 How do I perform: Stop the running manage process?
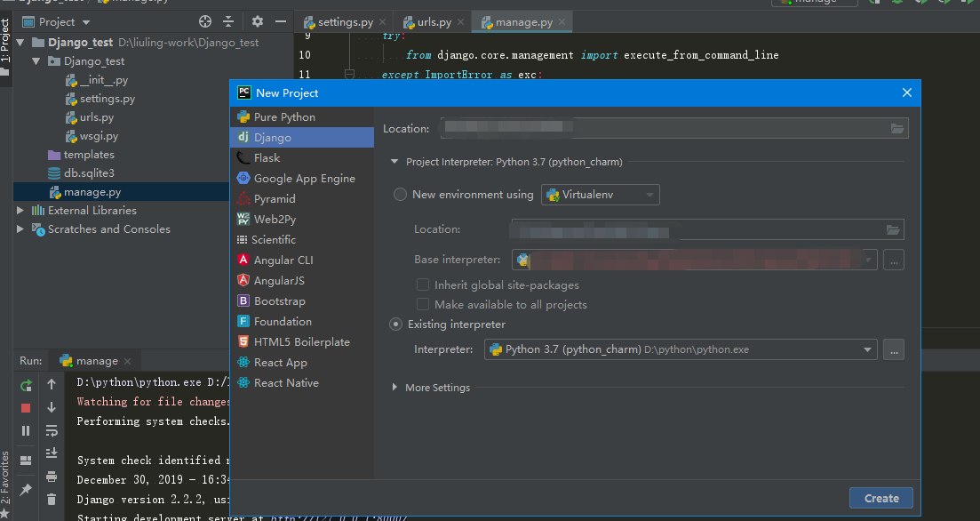(x=26, y=408)
